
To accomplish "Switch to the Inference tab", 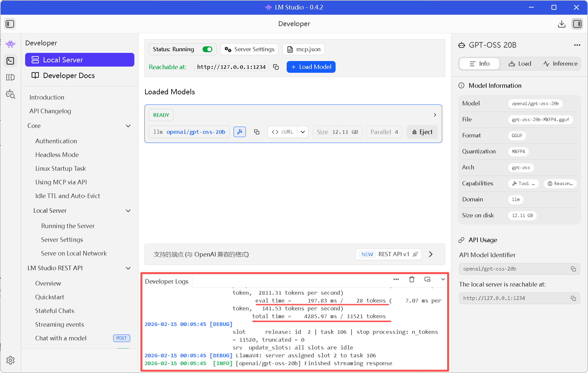I will point(560,64).
